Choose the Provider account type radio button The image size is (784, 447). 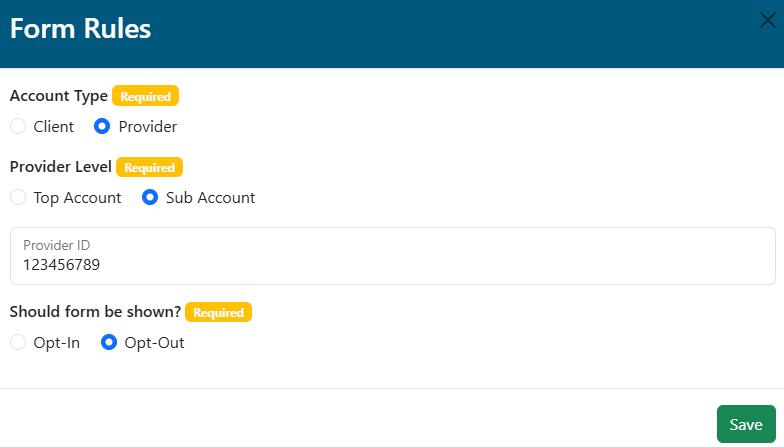coord(102,127)
